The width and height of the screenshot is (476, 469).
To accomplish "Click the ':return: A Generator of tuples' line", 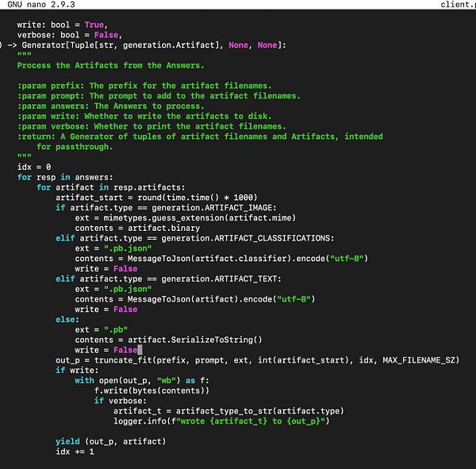I will point(200,136).
